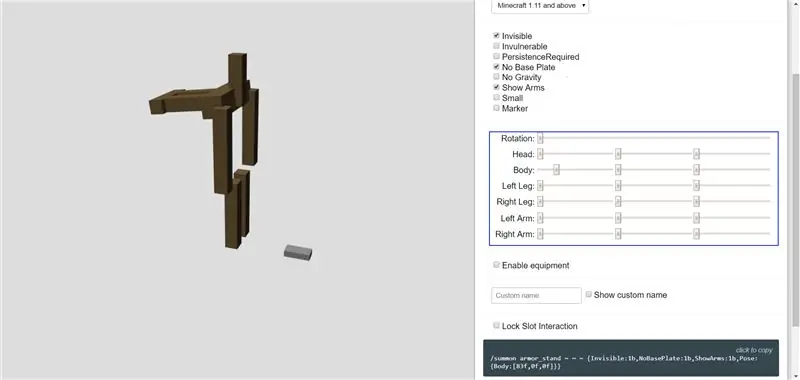800x380 pixels.
Task: Enable the Invulnerable checkbox
Action: click(x=496, y=46)
